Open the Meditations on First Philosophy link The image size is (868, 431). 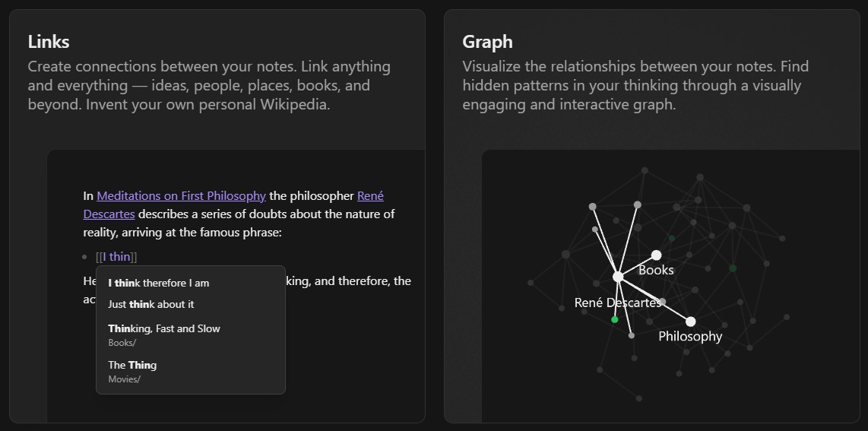pyautogui.click(x=181, y=196)
